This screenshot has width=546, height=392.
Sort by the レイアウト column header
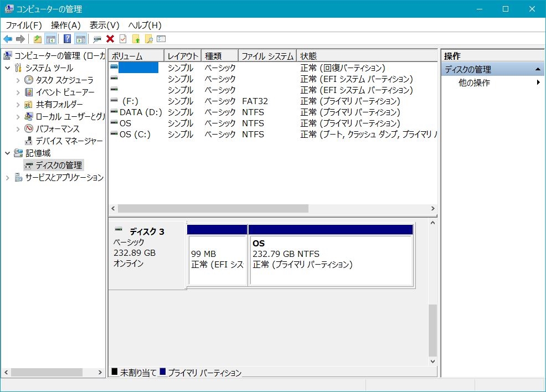(183, 56)
